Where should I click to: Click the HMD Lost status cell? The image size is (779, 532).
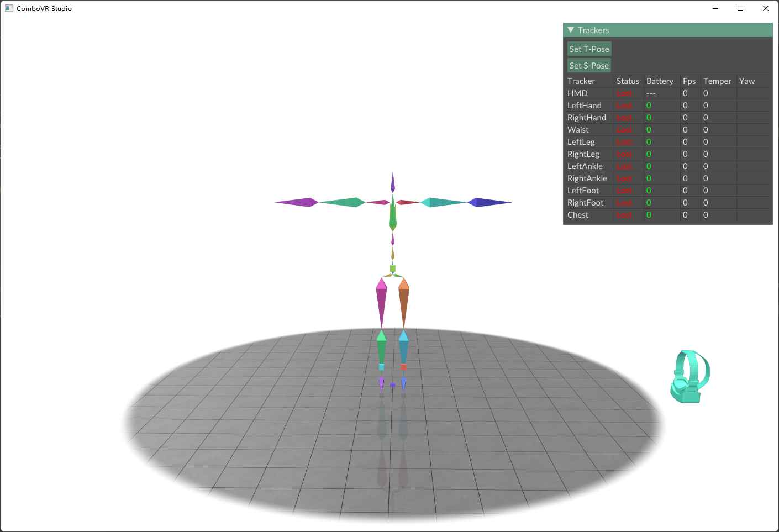tap(624, 93)
